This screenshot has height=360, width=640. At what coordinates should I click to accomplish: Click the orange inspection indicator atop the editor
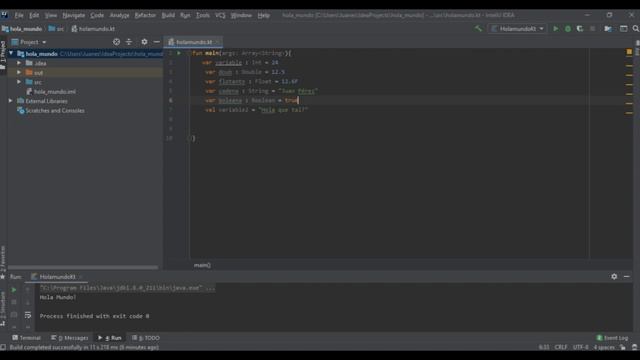click(629, 52)
